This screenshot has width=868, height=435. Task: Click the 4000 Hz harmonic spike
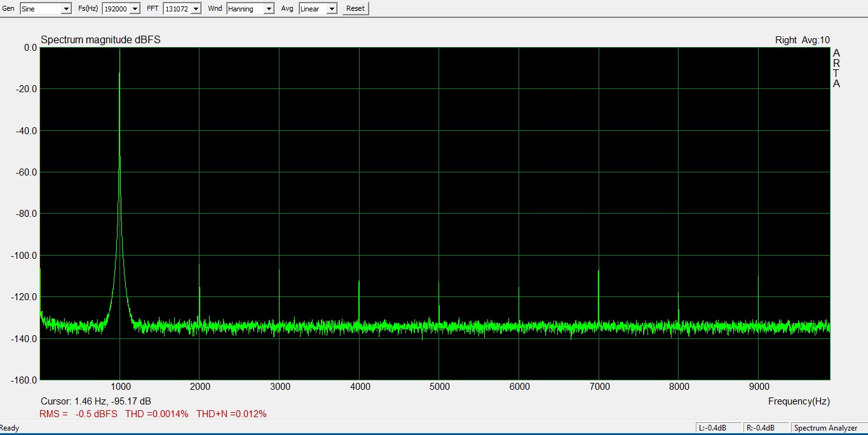(359, 302)
